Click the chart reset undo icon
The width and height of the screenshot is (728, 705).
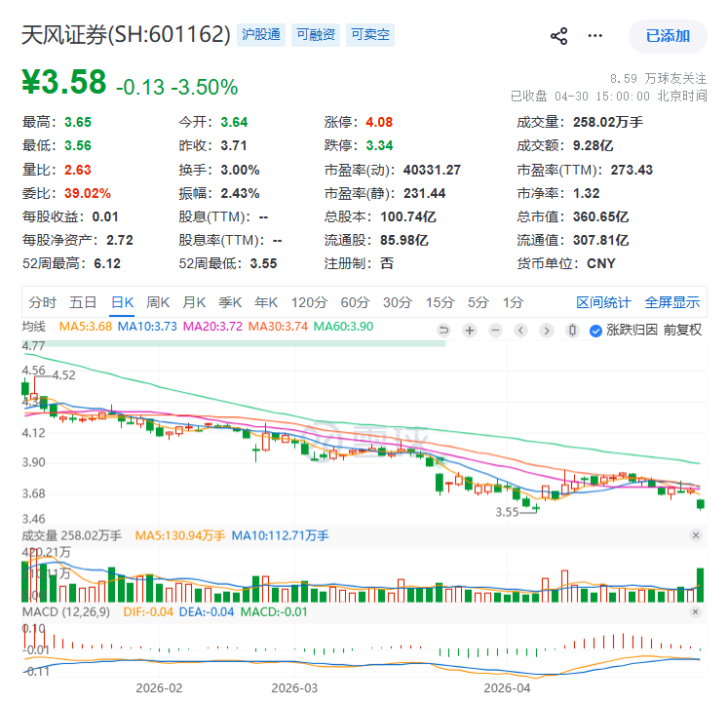coord(443,331)
